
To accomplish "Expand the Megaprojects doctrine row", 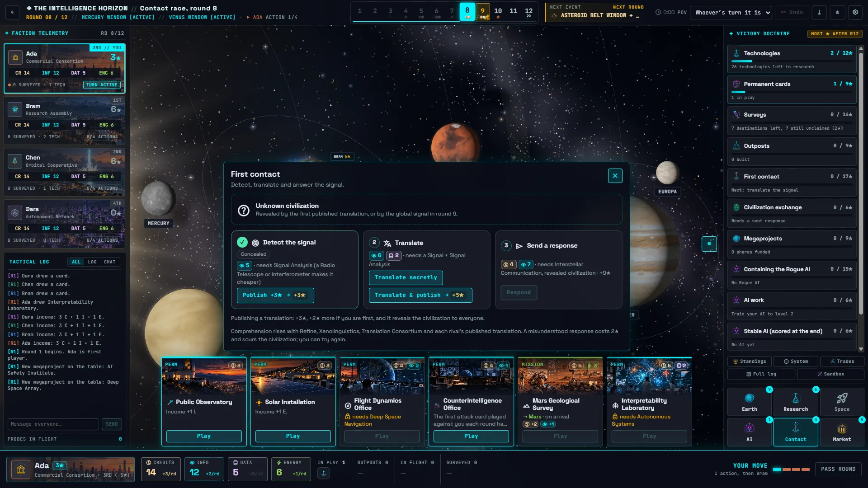I will 792,244.
